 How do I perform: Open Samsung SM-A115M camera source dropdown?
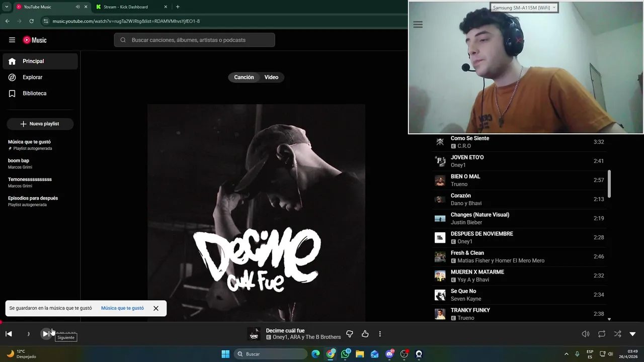point(524,8)
